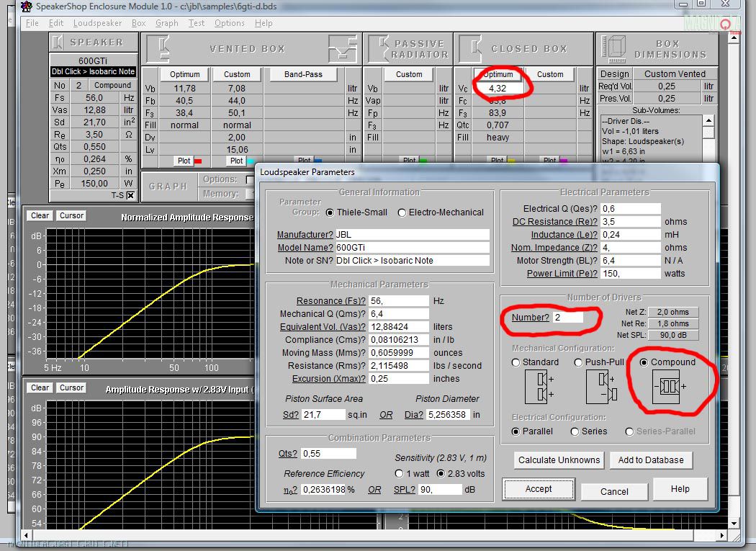Screen dimensions: 756x551
Task: Open the Help menu in the menu bar
Action: (x=264, y=23)
